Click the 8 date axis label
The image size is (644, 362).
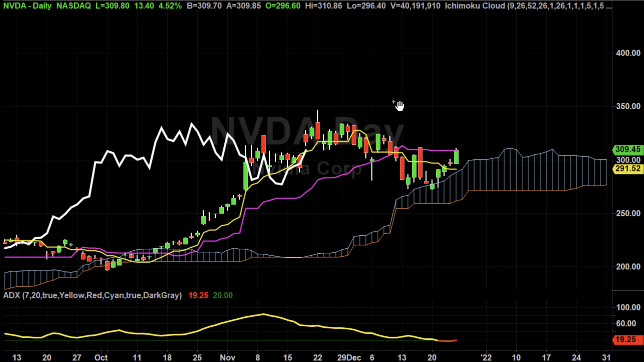tap(258, 358)
